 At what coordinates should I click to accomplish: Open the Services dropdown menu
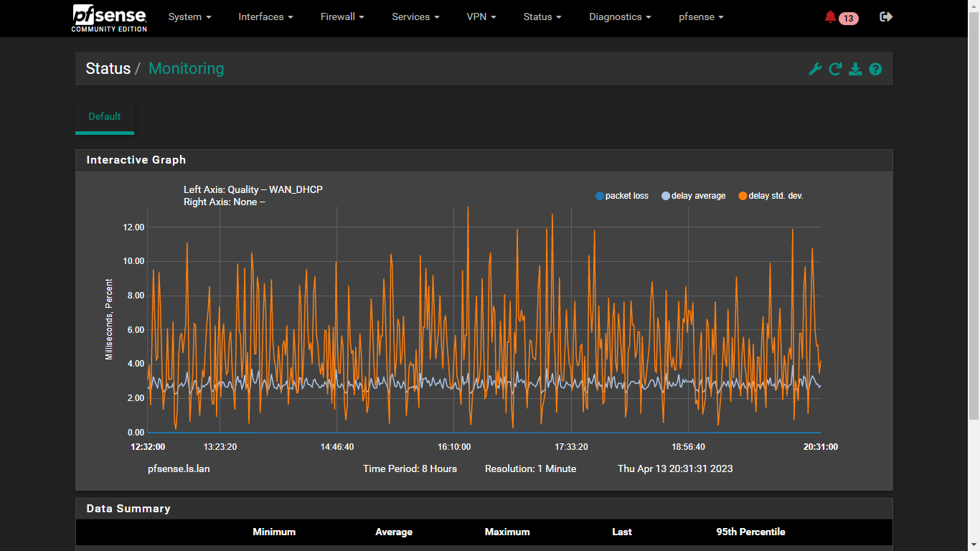click(x=415, y=17)
